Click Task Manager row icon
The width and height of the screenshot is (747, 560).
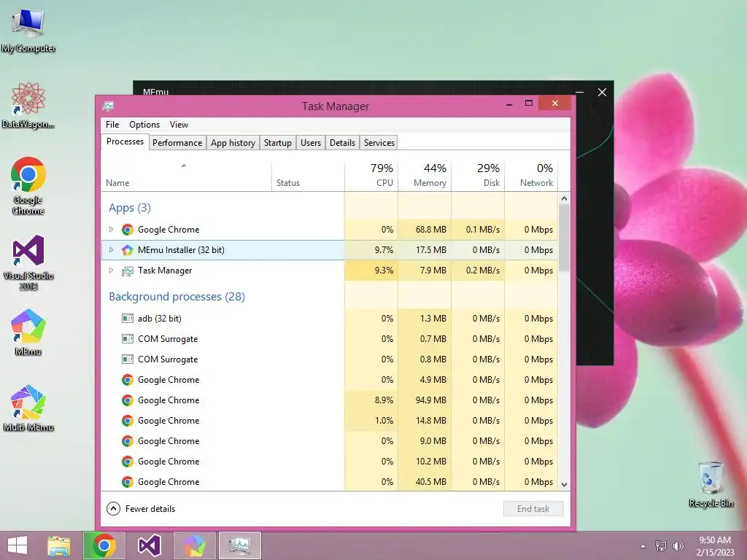[127, 271]
